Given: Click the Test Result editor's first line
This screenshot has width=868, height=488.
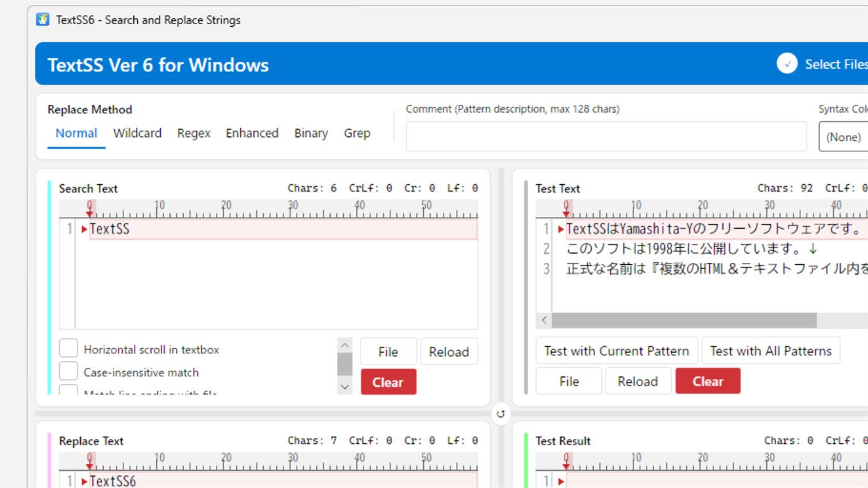Looking at the screenshot, I should click(717, 481).
